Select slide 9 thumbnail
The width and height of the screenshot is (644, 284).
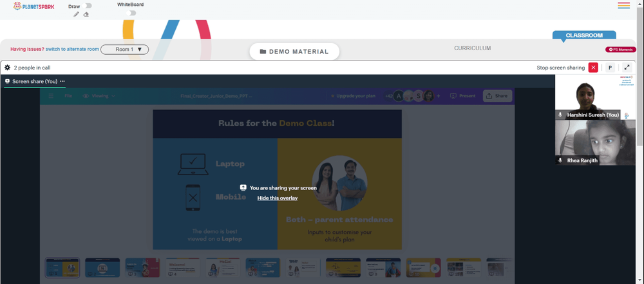tap(383, 267)
